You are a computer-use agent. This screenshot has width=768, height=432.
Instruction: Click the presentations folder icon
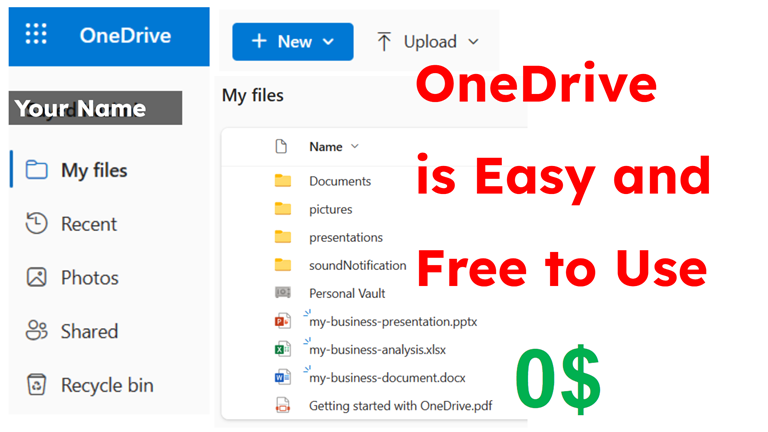(283, 237)
